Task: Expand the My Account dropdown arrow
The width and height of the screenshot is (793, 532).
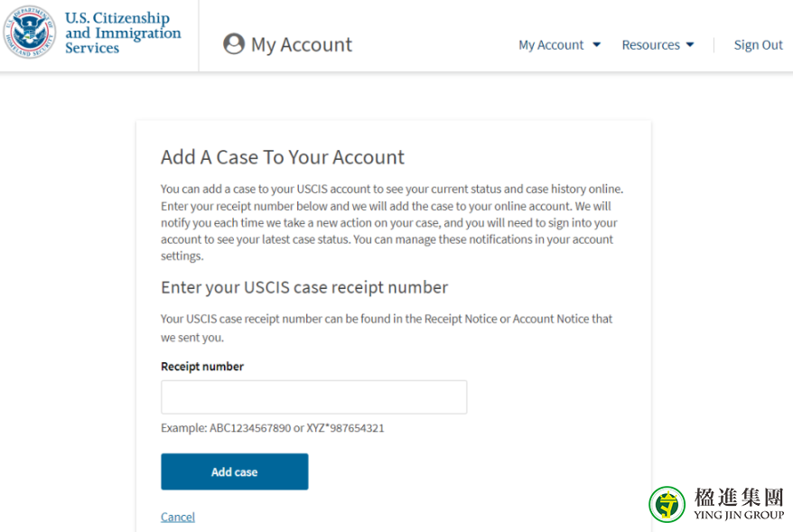Action: [597, 45]
